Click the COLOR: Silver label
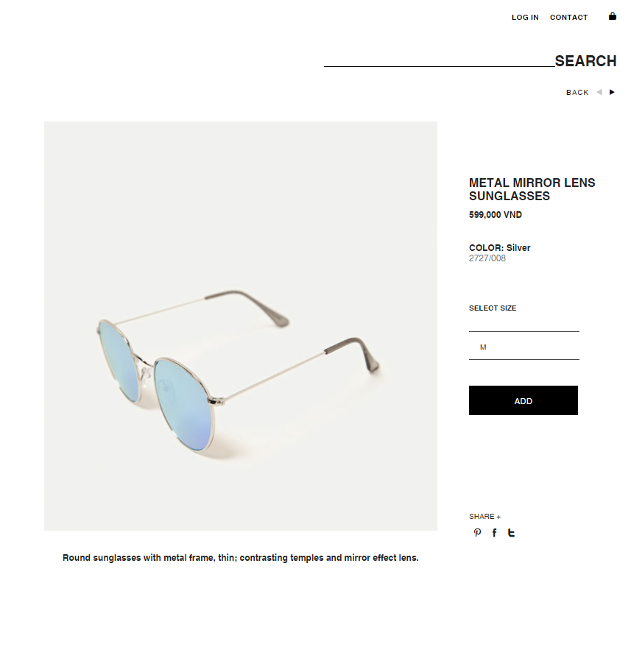Image resolution: width=631 pixels, height=672 pixels. coord(499,248)
